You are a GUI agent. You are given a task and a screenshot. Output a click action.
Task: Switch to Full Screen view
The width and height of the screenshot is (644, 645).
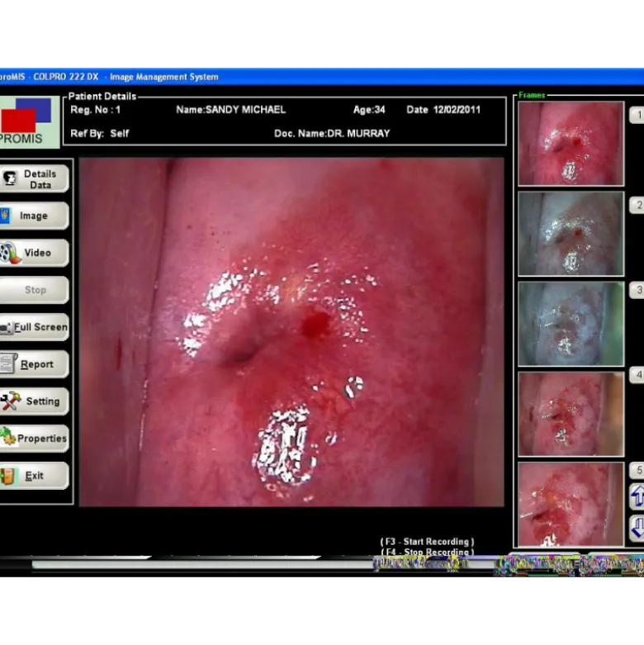34,327
